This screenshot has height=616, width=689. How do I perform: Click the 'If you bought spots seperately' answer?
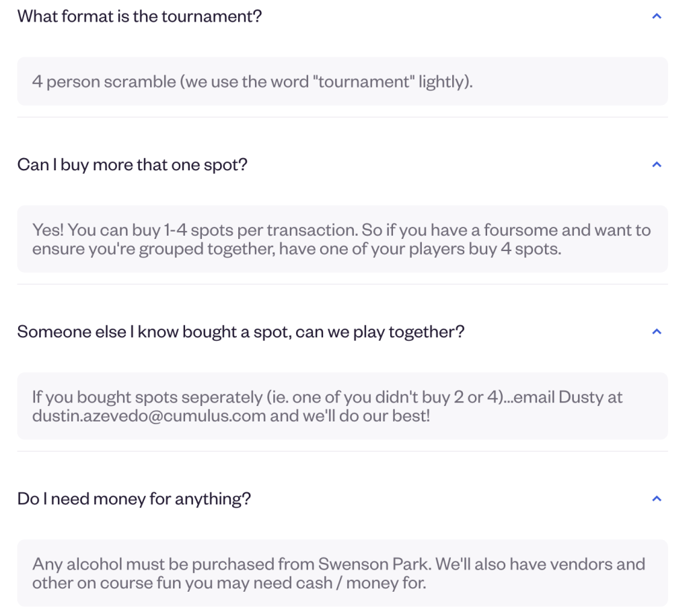[x=342, y=406]
